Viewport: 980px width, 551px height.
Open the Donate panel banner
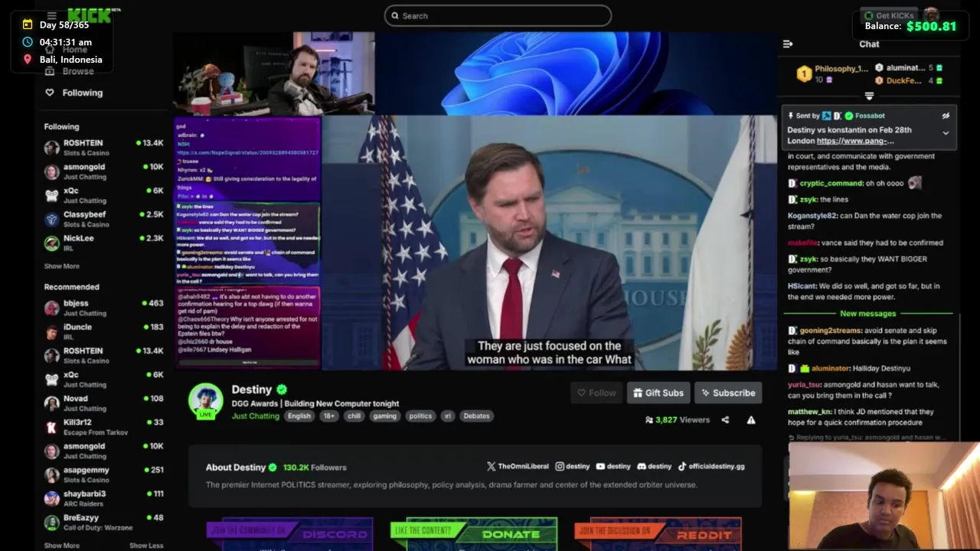point(474,534)
